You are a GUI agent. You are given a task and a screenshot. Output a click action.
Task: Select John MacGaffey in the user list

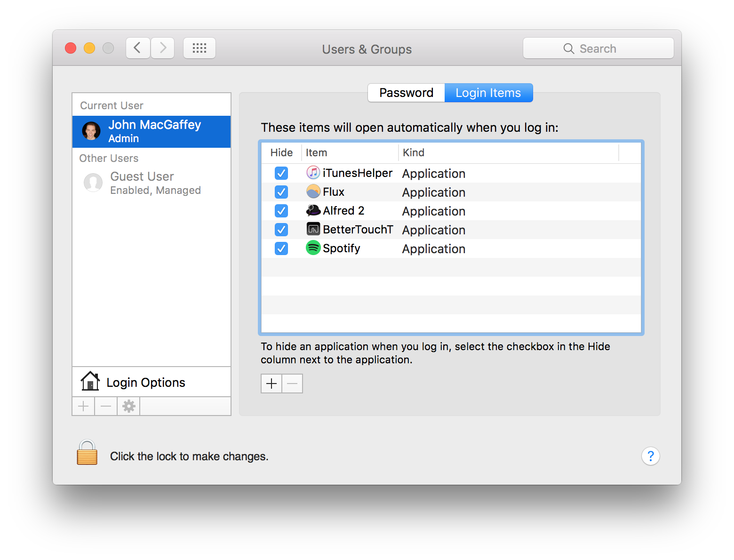coord(152,132)
